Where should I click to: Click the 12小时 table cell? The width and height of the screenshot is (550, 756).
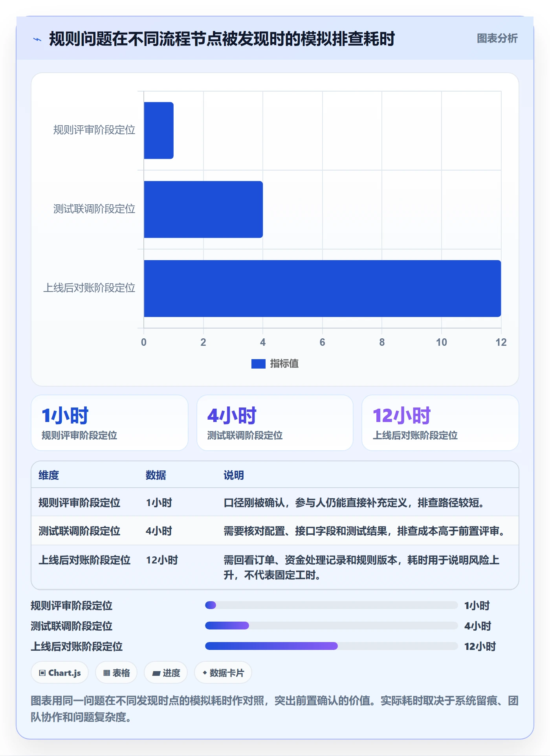(162, 560)
